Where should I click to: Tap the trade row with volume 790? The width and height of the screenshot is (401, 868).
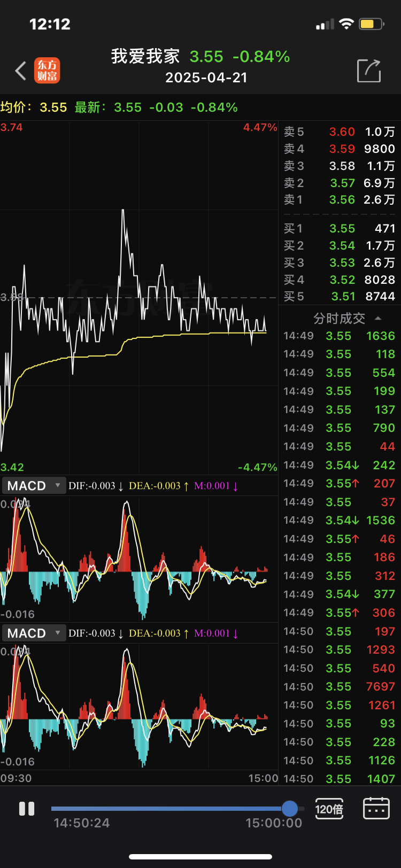[340, 428]
